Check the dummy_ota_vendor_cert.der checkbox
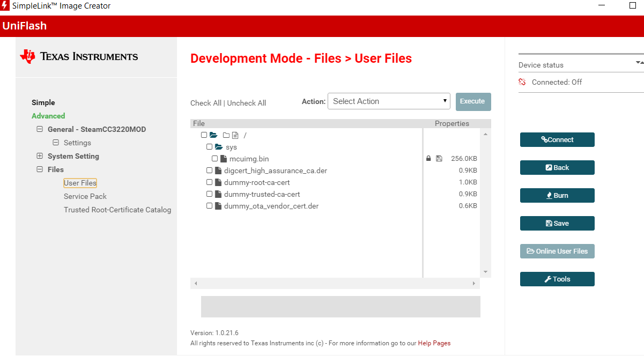Image resolution: width=644 pixels, height=363 pixels. pos(209,206)
